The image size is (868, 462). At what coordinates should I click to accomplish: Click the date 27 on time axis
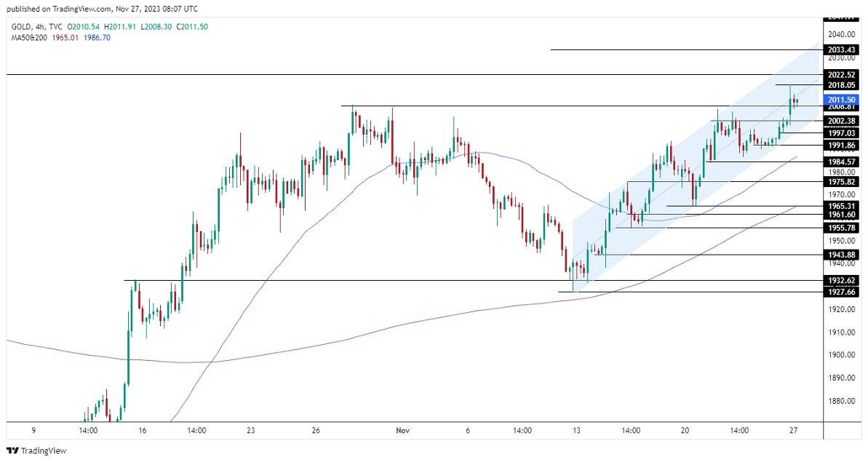pos(793,431)
